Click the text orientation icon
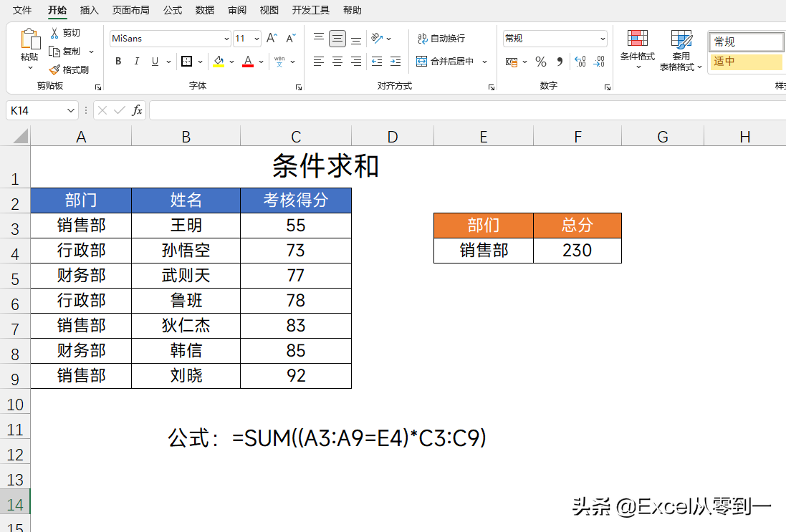The width and height of the screenshot is (786, 532). click(x=377, y=38)
